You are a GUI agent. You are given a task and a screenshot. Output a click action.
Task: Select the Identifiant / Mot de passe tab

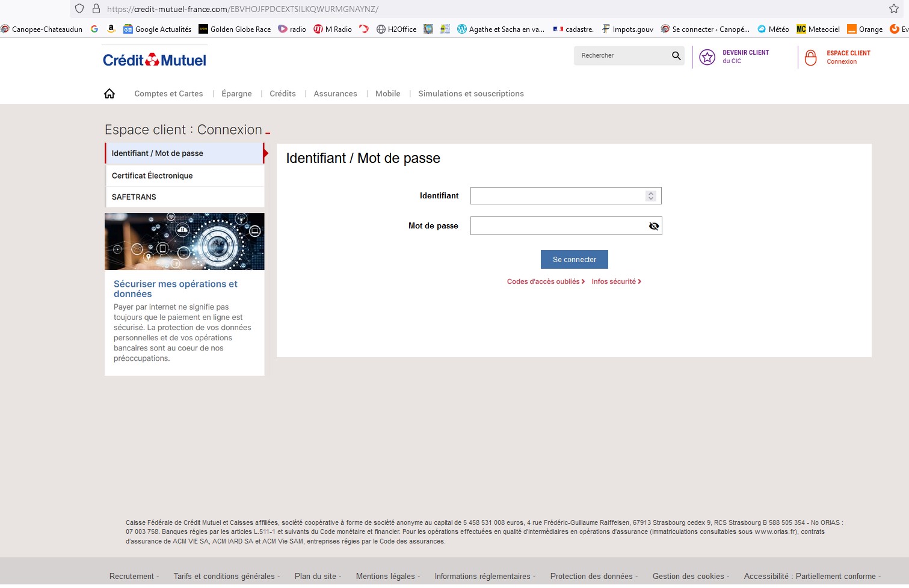[185, 153]
